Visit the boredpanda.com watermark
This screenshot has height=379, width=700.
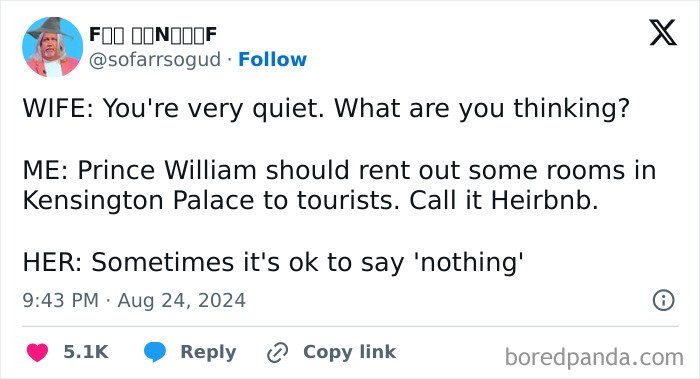(x=594, y=357)
